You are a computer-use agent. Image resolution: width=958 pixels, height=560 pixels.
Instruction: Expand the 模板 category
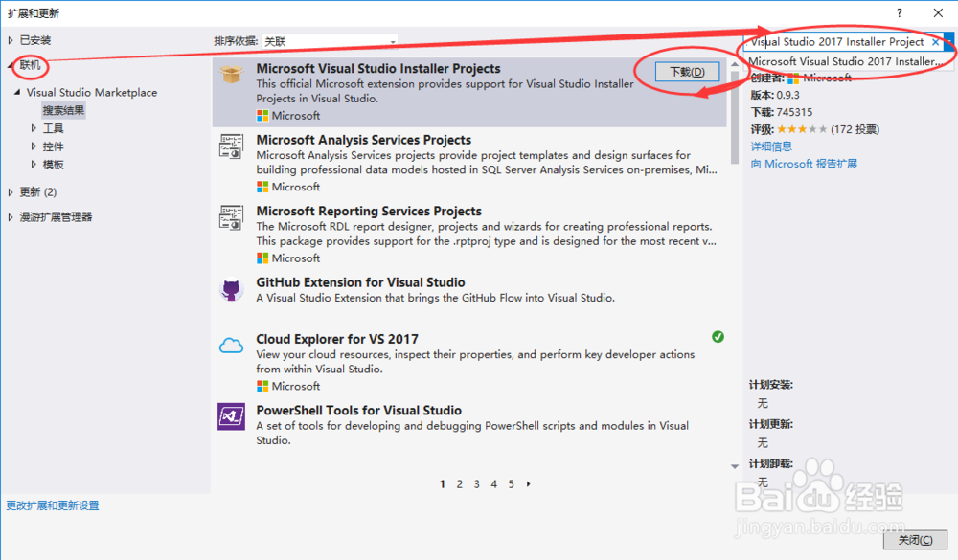coord(34,165)
